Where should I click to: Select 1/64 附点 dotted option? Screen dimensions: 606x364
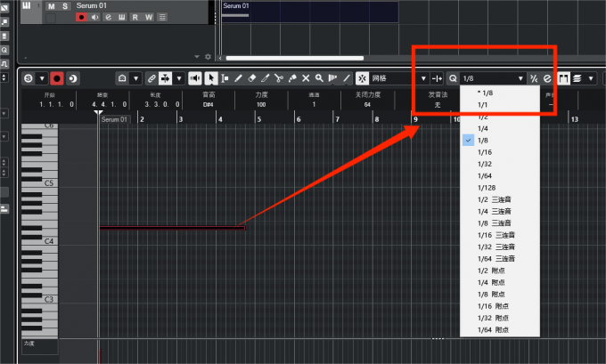coord(500,329)
